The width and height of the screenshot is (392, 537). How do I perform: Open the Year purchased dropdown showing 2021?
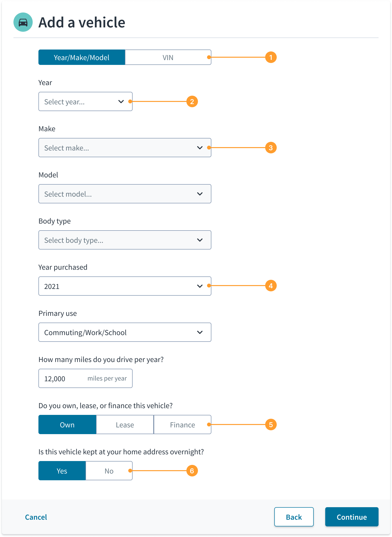click(125, 286)
